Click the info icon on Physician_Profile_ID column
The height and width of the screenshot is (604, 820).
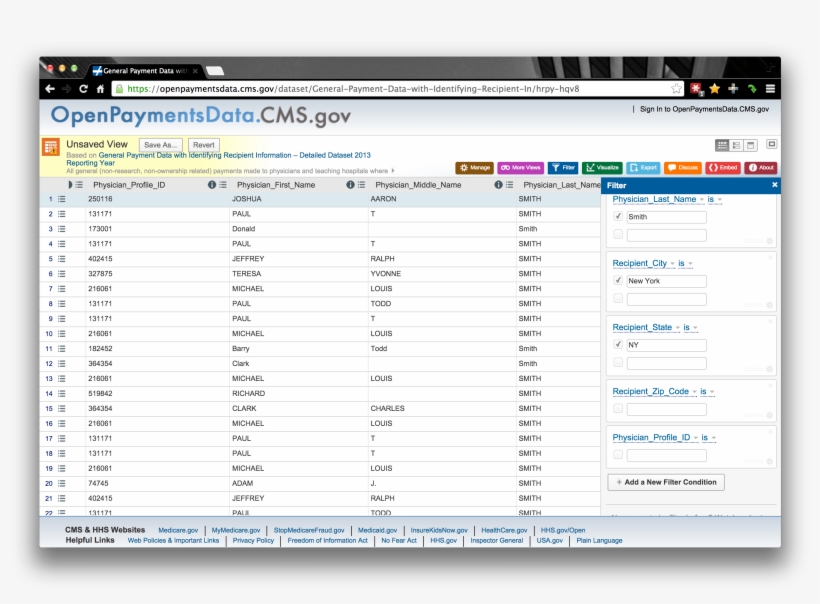coord(211,186)
